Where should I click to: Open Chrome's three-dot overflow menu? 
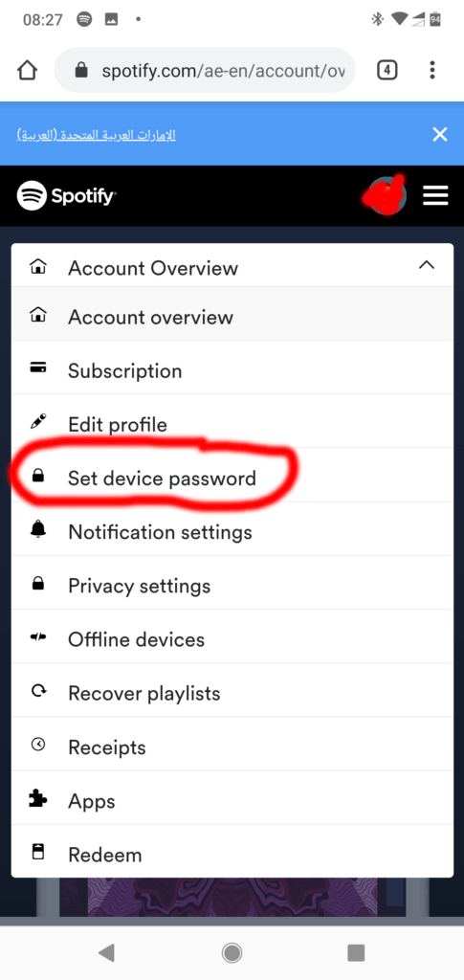point(432,70)
